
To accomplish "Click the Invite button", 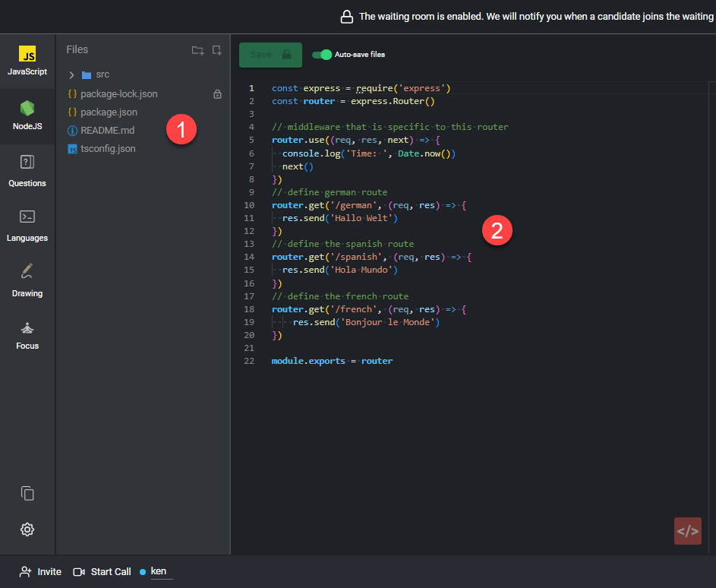I will tap(41, 571).
